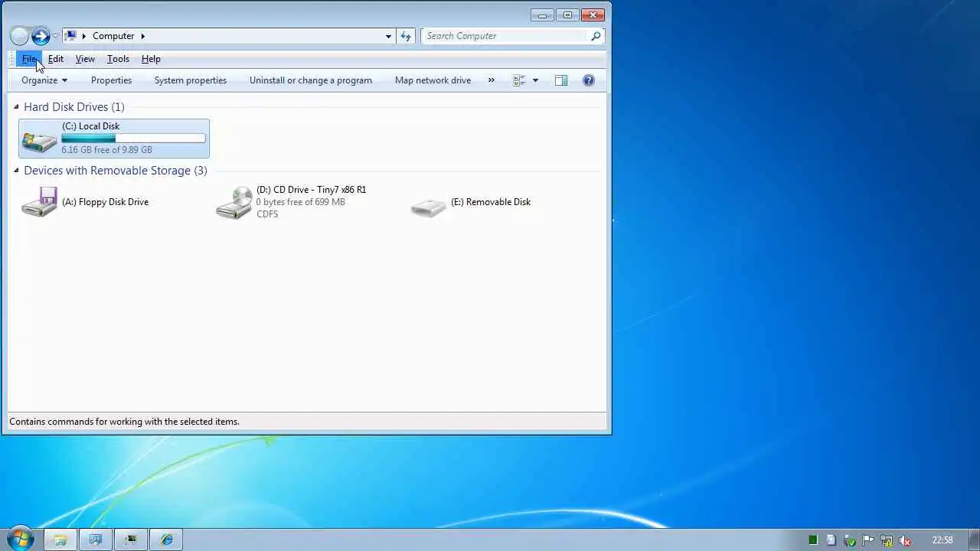Viewport: 980px width, 551px height.
Task: Collapse the Hard Disk Drives group
Action: (16, 107)
